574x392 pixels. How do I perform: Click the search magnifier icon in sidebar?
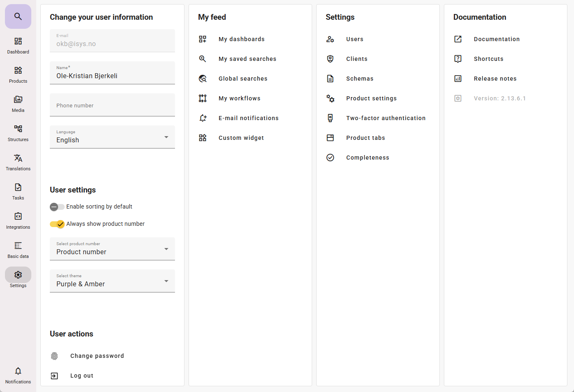(18, 16)
